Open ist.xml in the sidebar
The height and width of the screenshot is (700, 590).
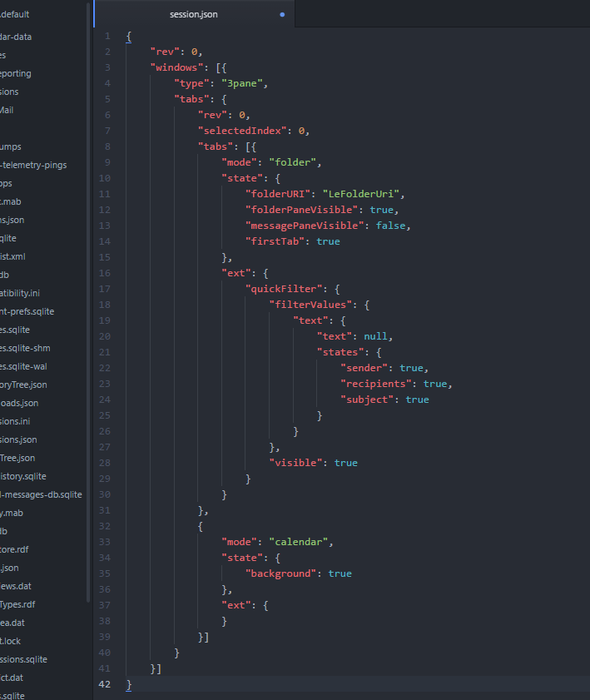(x=12, y=256)
